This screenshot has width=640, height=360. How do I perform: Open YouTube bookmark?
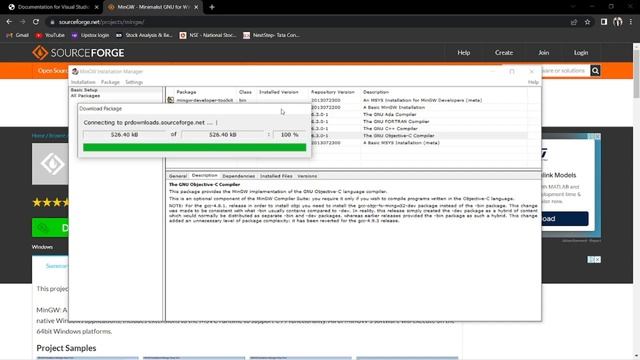[50, 35]
